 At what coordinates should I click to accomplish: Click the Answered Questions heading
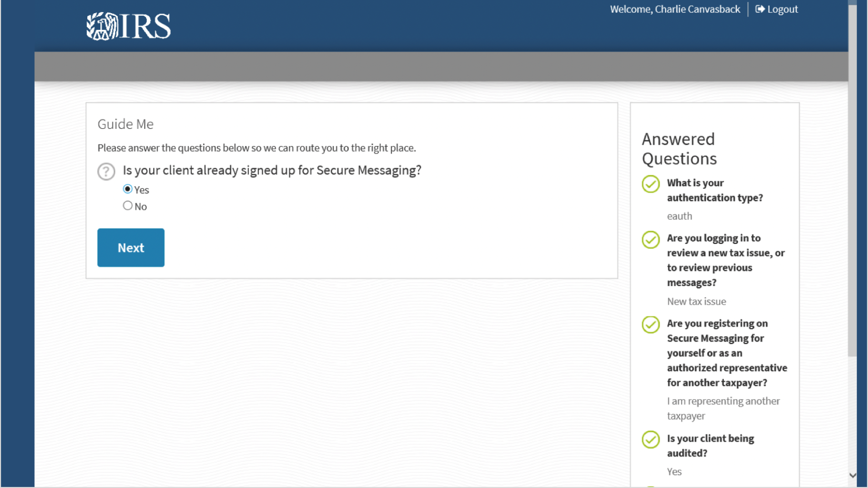[x=679, y=149]
